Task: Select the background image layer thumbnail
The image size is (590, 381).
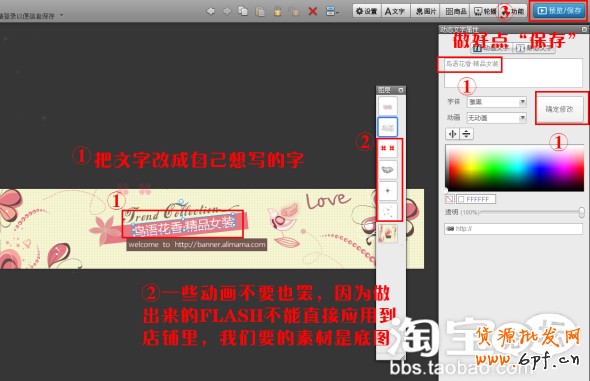Action: click(x=388, y=233)
